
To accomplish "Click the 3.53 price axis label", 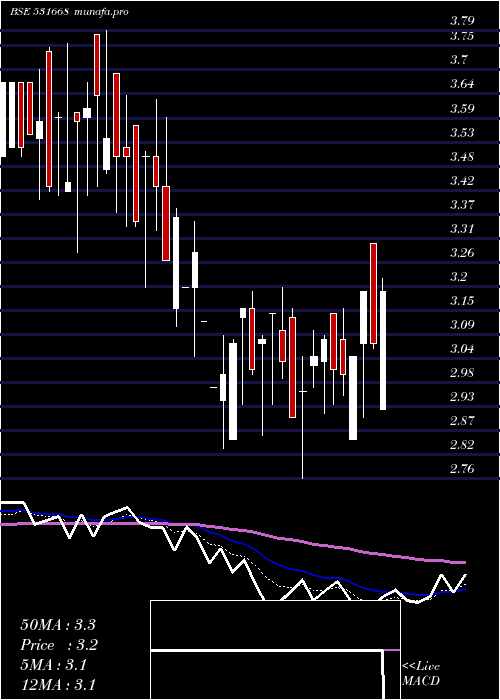I will 462,133.
